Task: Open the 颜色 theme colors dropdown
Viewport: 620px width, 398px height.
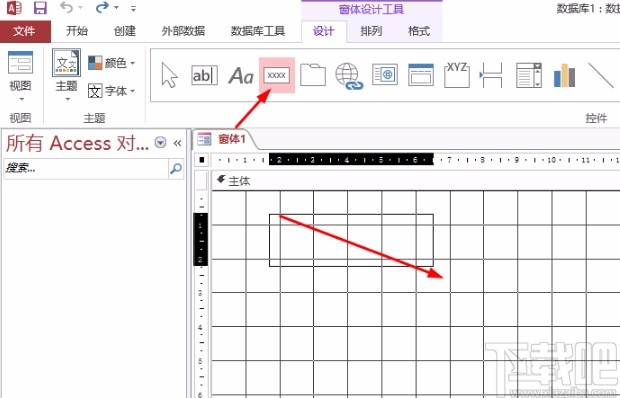Action: 112,62
